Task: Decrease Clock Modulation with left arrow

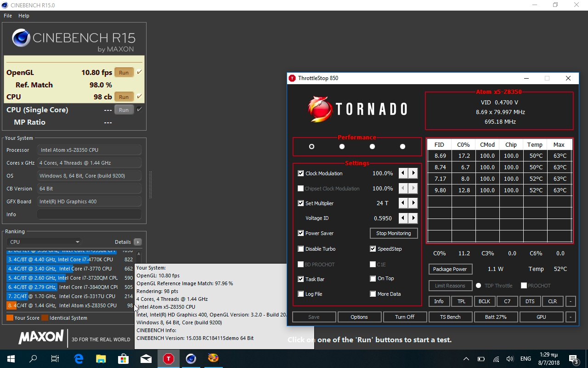Action: tap(403, 173)
